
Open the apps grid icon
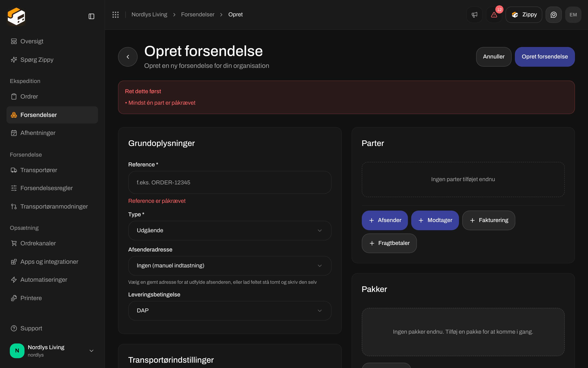[115, 15]
